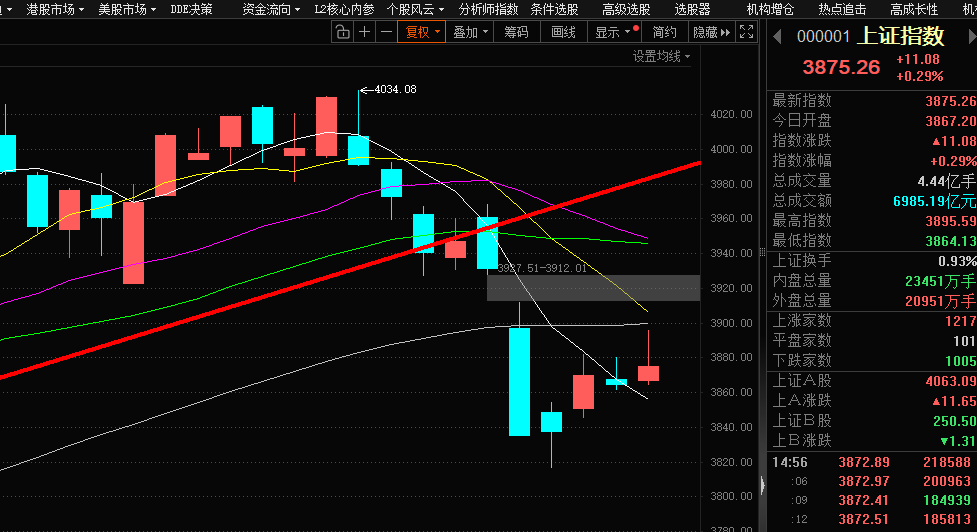Open the 显示 display dropdown
The height and width of the screenshot is (532, 977).
coord(612,32)
